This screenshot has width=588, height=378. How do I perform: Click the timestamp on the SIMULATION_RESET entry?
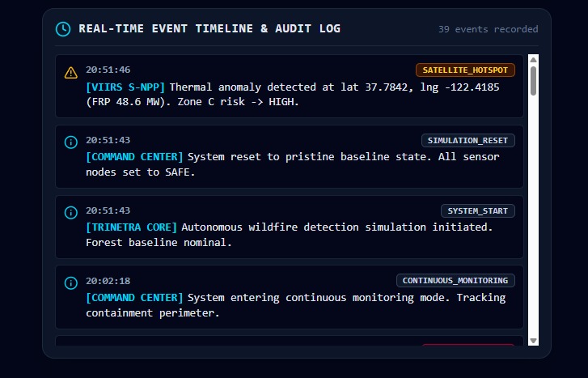tap(108, 140)
